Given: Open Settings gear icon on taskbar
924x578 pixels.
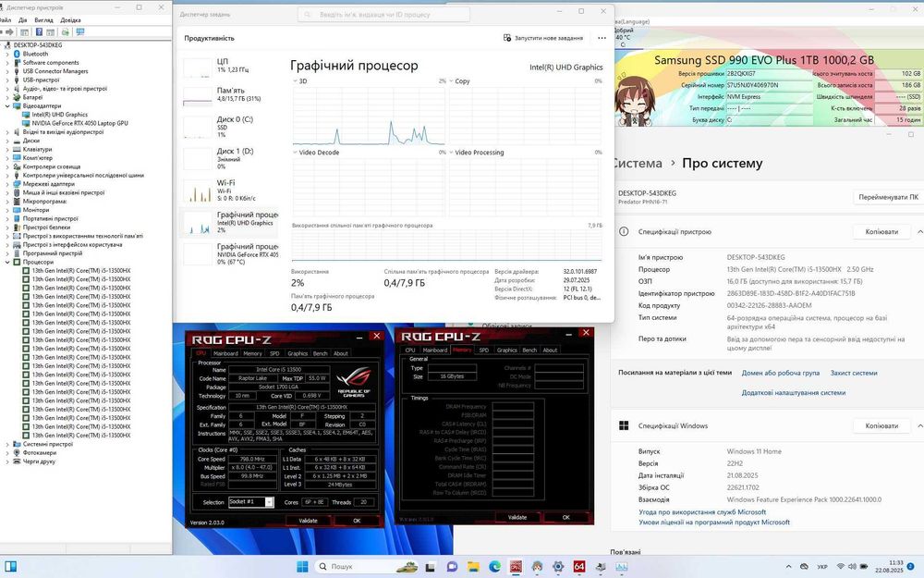Looking at the screenshot, I should click(x=558, y=567).
